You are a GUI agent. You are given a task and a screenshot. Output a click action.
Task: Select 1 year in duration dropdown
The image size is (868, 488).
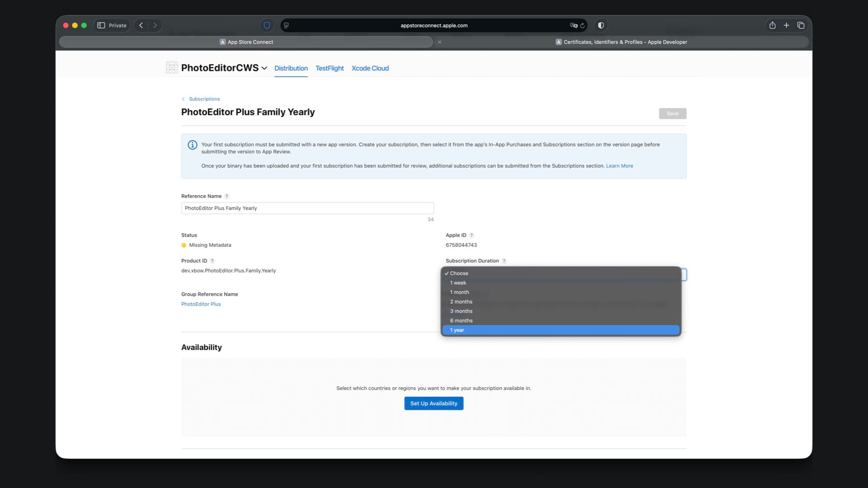(457, 330)
